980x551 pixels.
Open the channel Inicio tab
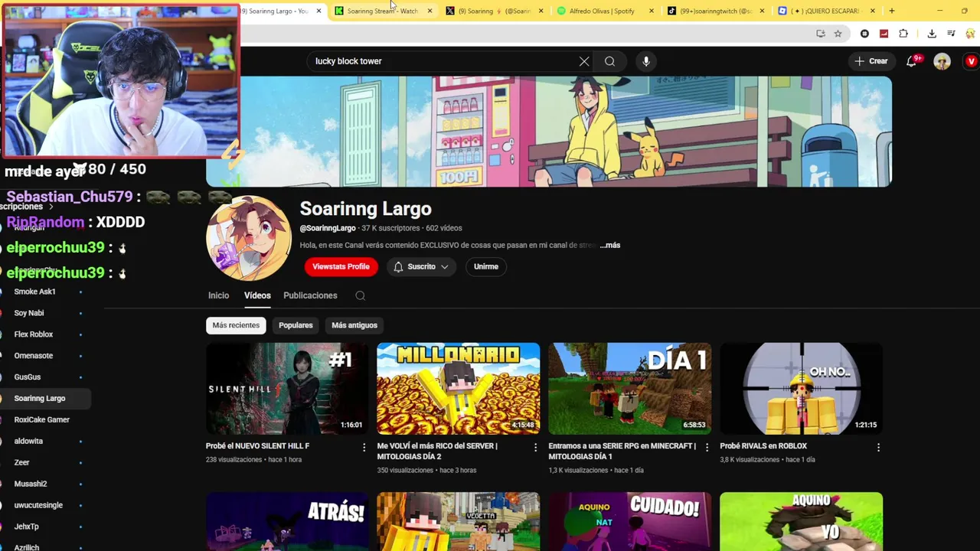coord(218,295)
